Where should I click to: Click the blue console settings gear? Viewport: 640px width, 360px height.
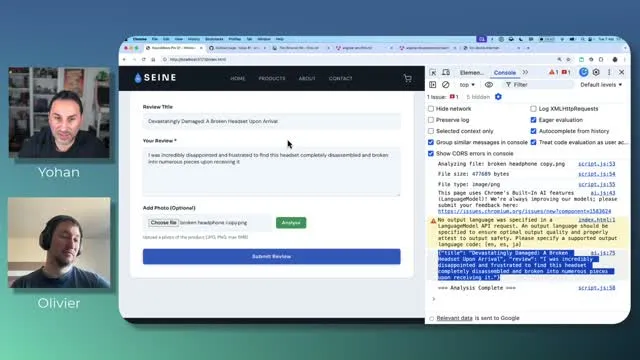[498, 97]
